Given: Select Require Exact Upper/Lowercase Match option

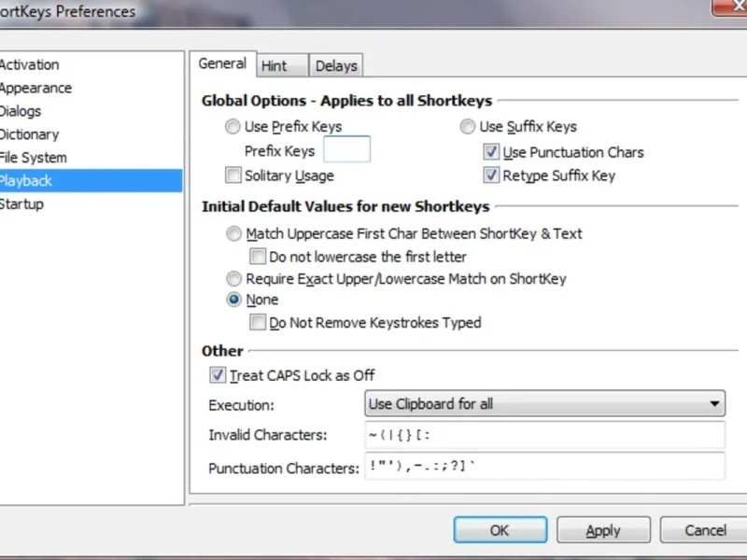Looking at the screenshot, I should [x=233, y=278].
